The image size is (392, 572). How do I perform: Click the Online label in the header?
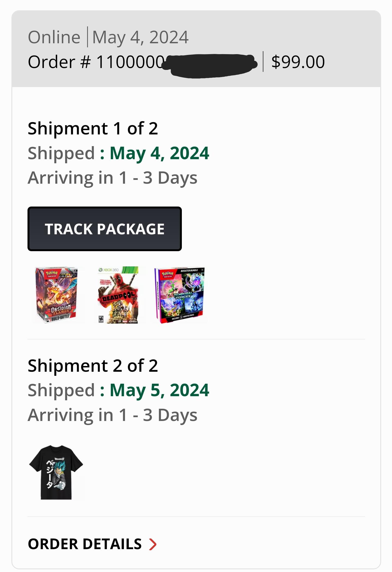pos(54,37)
